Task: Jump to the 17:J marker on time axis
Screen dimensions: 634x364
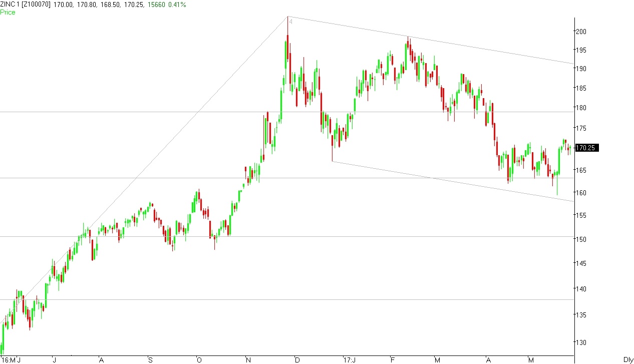Action: [350, 359]
